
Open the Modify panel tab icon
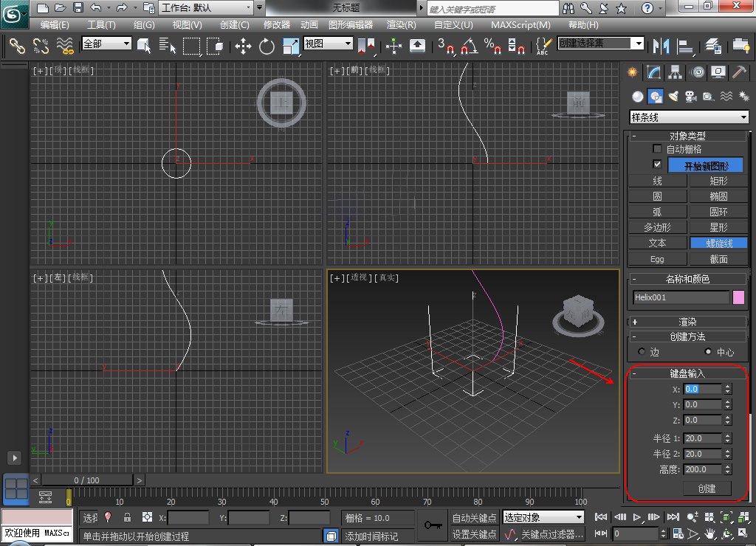[653, 72]
